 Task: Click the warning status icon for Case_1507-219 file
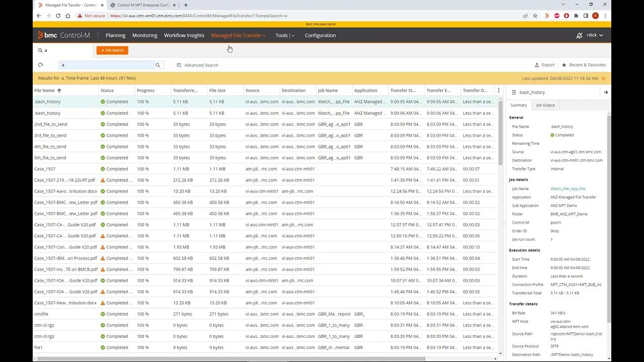103,180
